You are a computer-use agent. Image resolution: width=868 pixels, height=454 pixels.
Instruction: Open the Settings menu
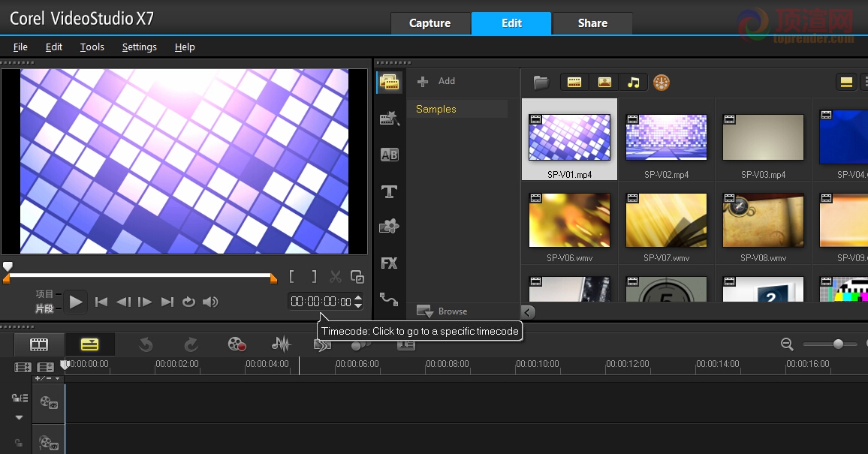tap(140, 47)
